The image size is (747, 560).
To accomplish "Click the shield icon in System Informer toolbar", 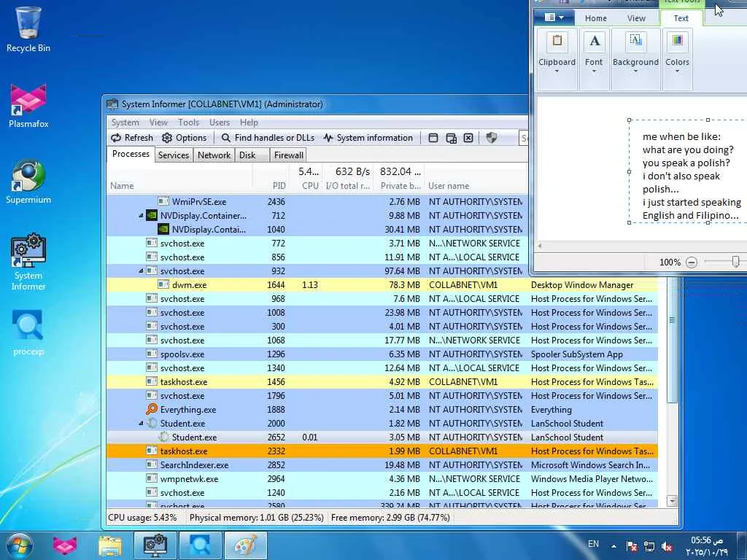I will click(492, 138).
